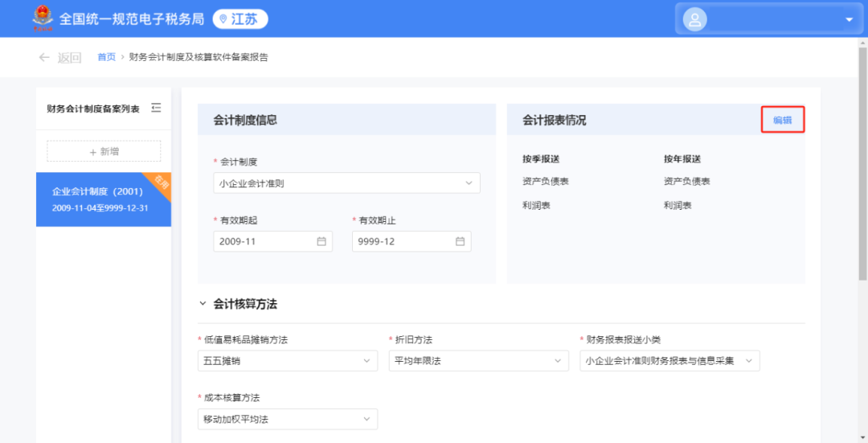This screenshot has height=443, width=868.
Task: Click 利润表 under 按年报送
Action: point(678,206)
